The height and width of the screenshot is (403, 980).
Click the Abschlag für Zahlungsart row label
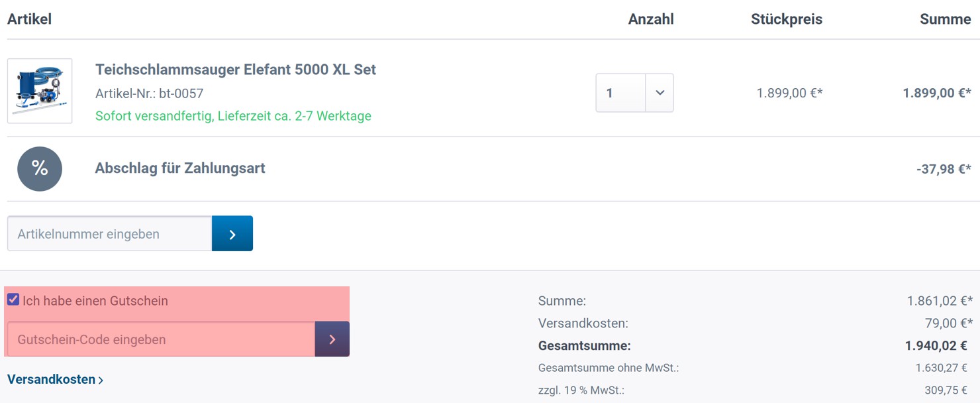(x=180, y=168)
